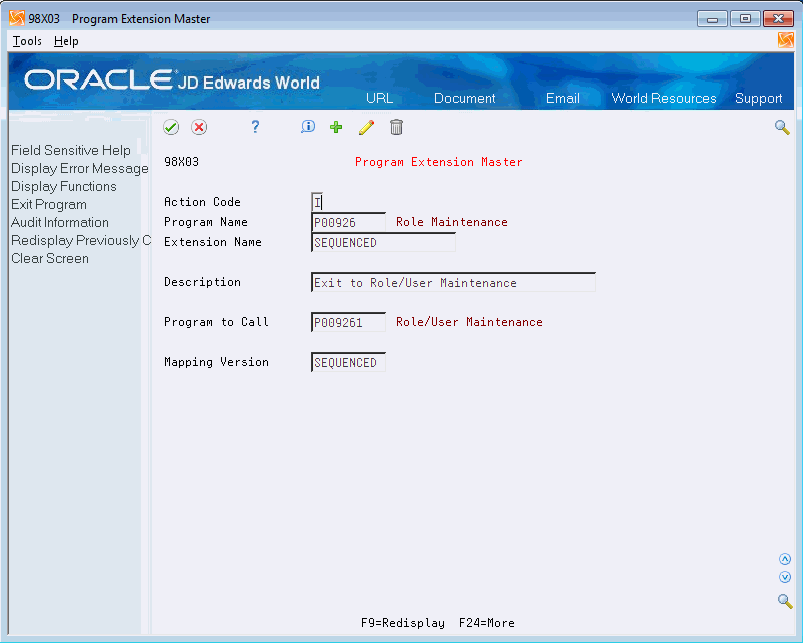Click the red X cancel icon

pyautogui.click(x=199, y=127)
